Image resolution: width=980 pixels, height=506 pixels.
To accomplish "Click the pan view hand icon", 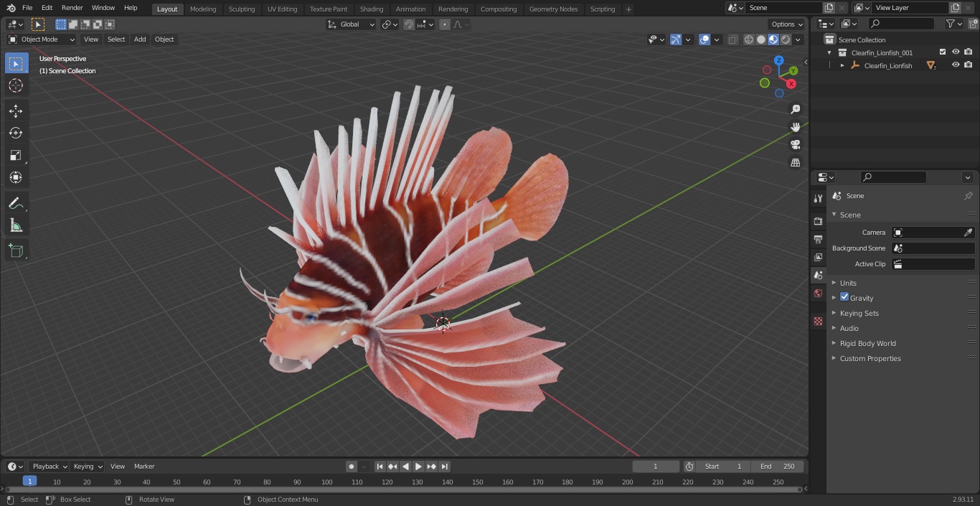I will (x=795, y=127).
